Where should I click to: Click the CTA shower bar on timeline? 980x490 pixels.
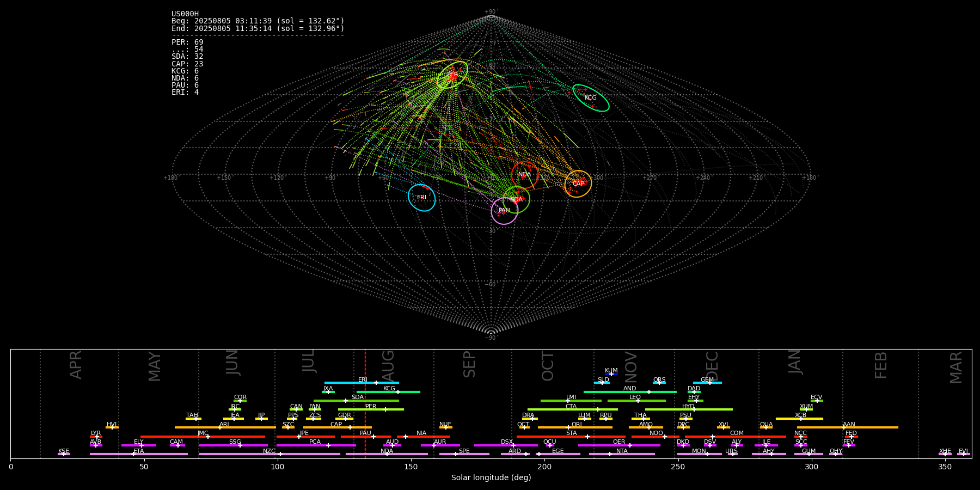(572, 409)
